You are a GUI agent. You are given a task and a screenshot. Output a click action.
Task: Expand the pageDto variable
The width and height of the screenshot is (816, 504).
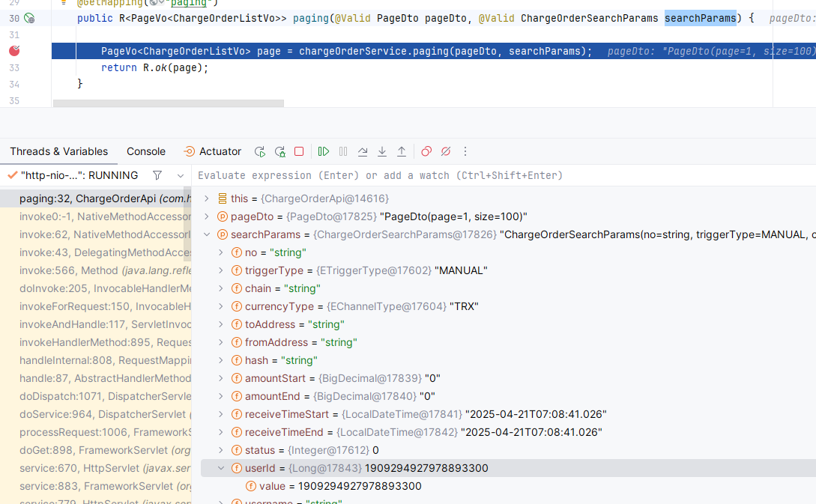(x=205, y=216)
